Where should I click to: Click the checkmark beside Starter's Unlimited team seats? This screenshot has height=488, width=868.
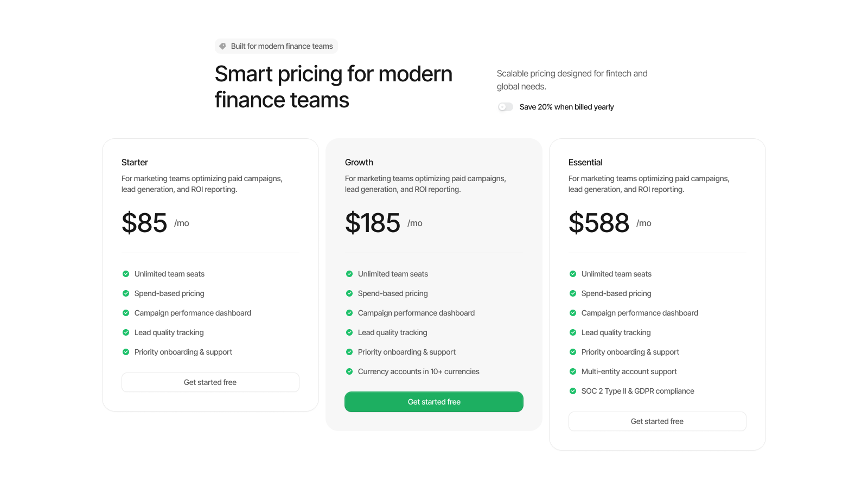[x=125, y=274]
